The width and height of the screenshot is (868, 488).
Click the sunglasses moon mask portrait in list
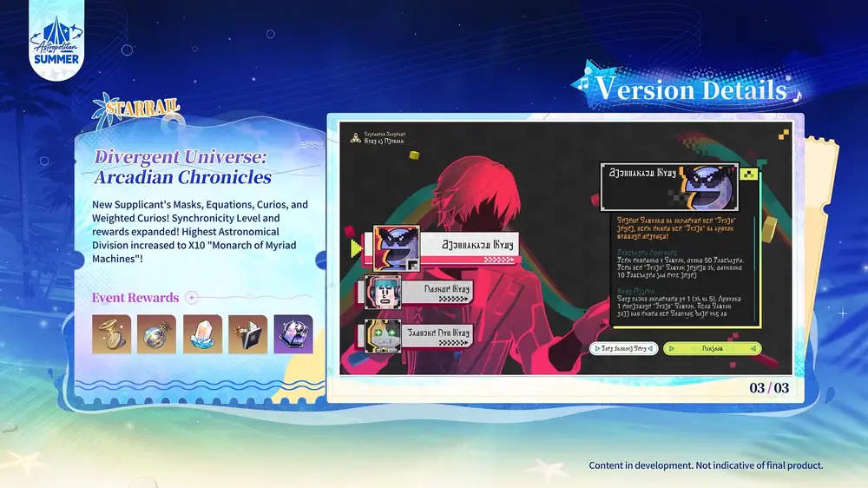(397, 247)
